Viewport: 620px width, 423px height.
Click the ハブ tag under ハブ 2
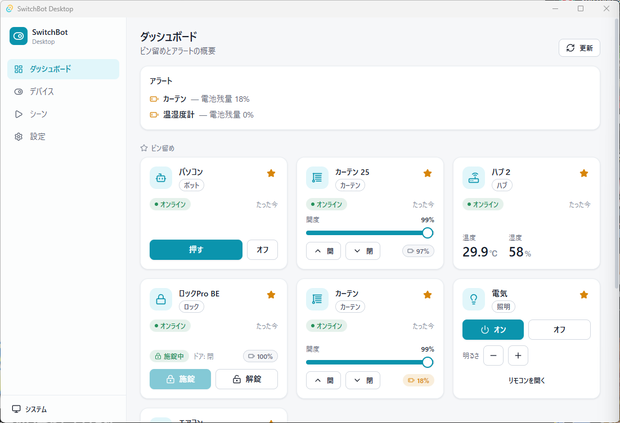[502, 185]
